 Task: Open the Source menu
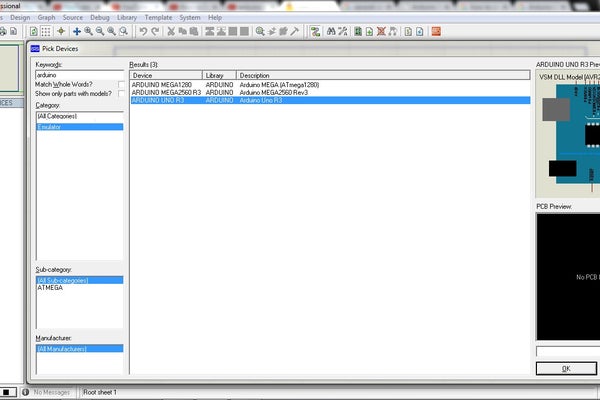coord(73,18)
